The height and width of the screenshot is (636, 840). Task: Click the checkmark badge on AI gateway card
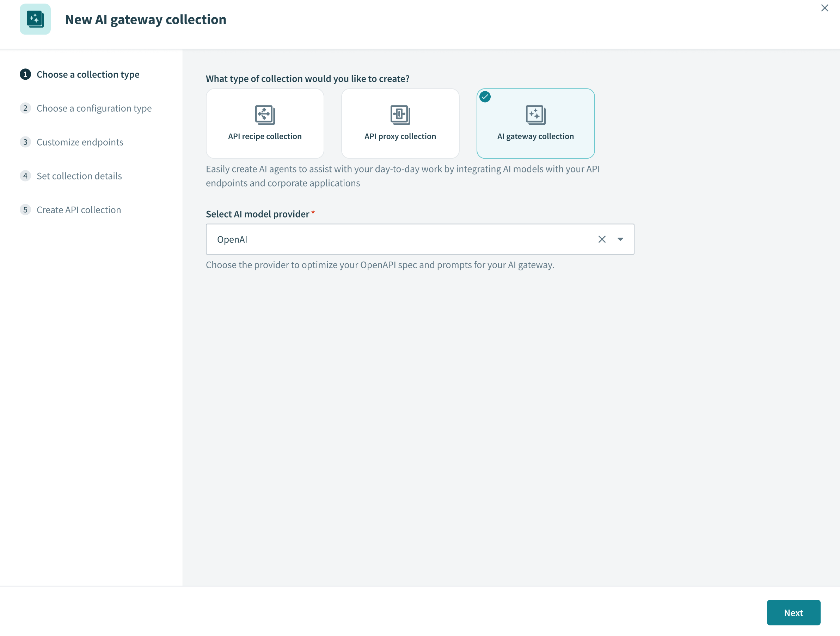coord(485,97)
